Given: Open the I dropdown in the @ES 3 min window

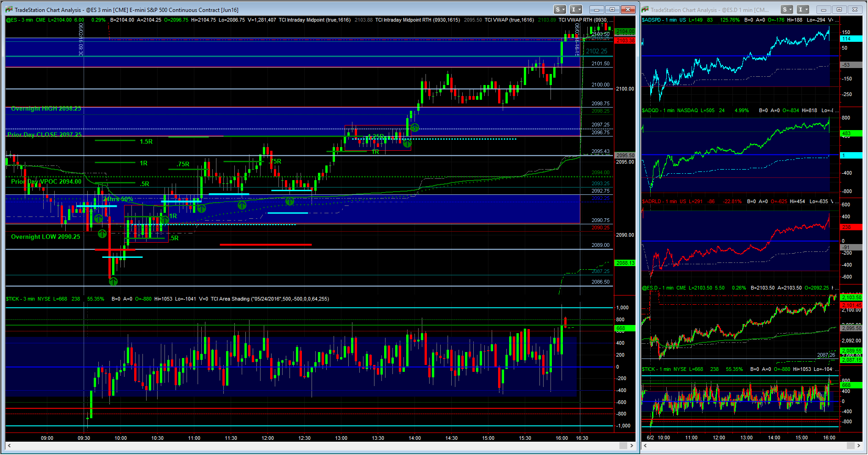Looking at the screenshot, I should coord(576,10).
